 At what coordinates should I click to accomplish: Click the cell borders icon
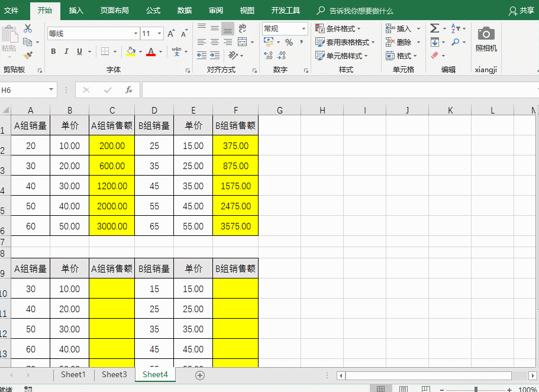(x=105, y=51)
